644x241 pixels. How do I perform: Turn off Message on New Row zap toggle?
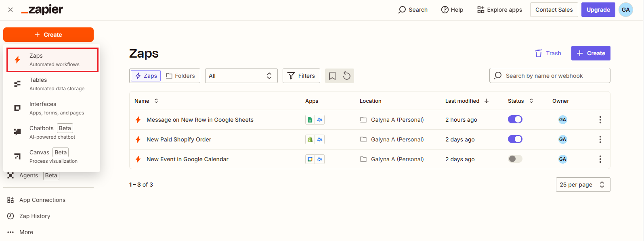coord(515,119)
